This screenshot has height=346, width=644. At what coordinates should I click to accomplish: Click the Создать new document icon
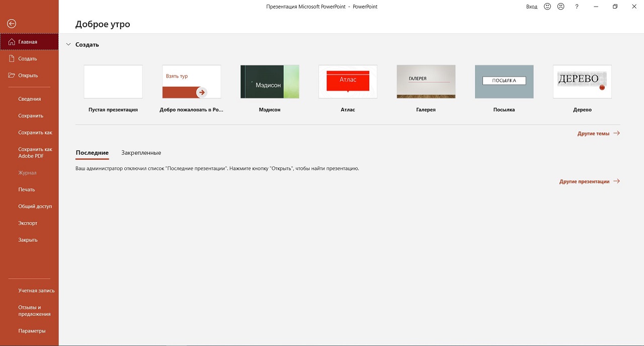point(12,58)
